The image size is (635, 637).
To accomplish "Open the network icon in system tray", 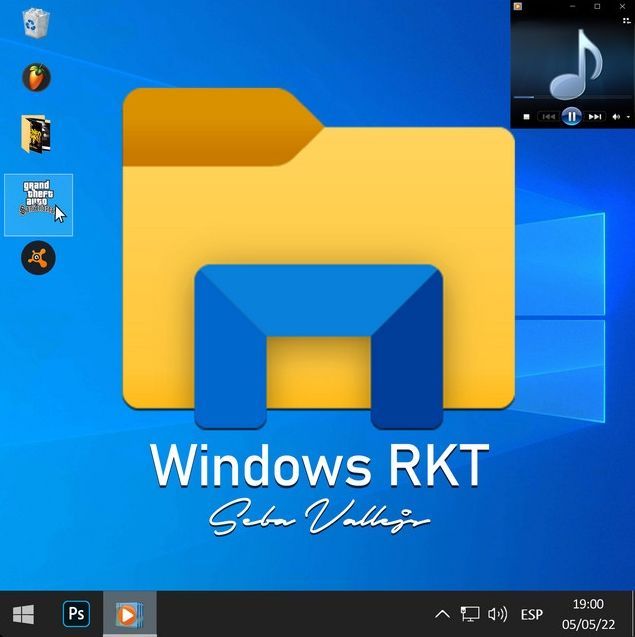I will click(x=470, y=614).
